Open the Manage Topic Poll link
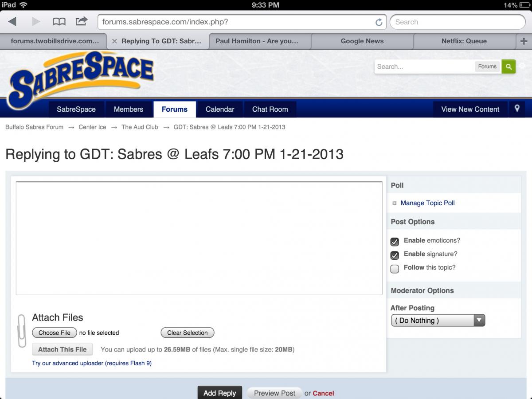 pos(427,203)
